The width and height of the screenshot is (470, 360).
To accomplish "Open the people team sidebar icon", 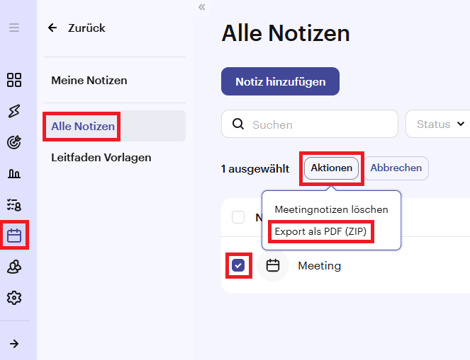I will [x=14, y=267].
